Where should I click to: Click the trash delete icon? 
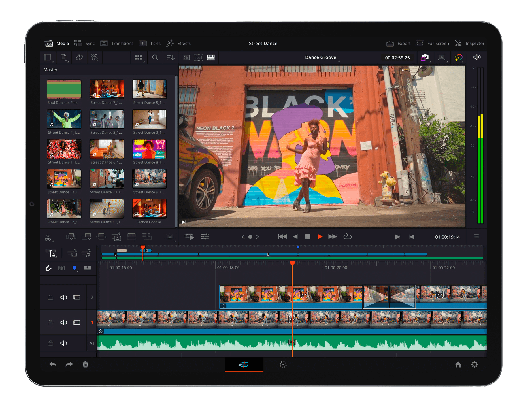(85, 365)
